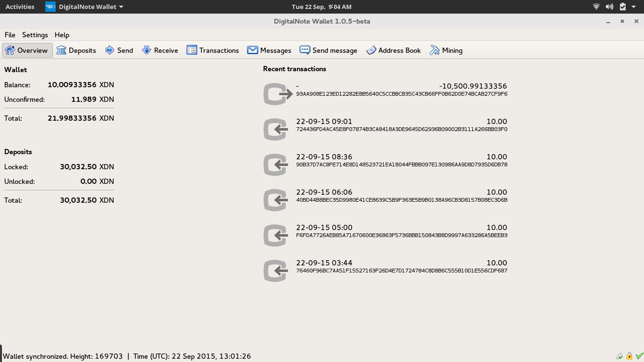The height and width of the screenshot is (362, 644).
Task: Click the unlocked deposits value 0.00
Action: tap(89, 181)
